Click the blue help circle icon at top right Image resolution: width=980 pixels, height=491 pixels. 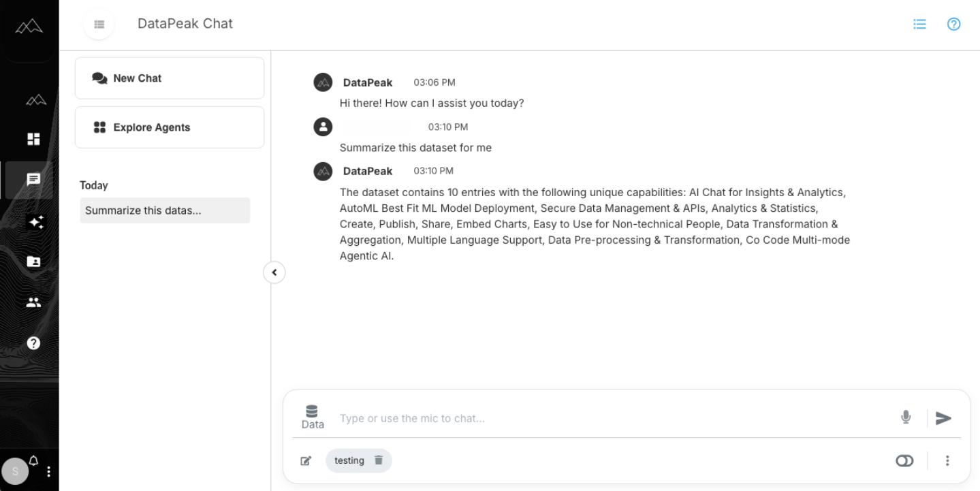(x=954, y=24)
